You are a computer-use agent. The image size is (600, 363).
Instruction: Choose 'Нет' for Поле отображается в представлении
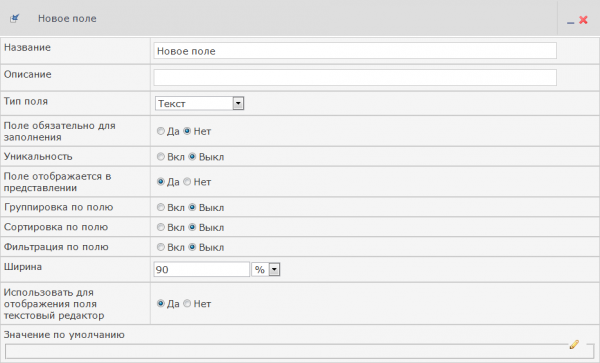(x=187, y=182)
